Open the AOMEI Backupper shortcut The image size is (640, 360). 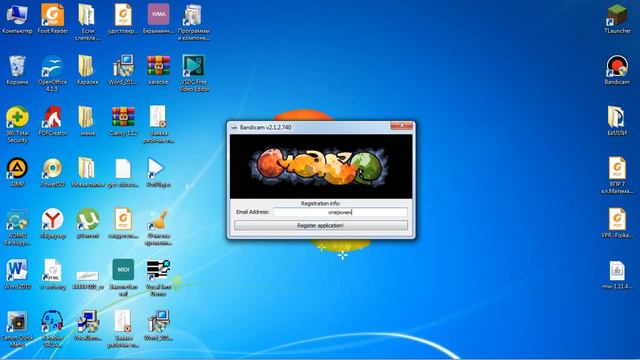pos(17,227)
